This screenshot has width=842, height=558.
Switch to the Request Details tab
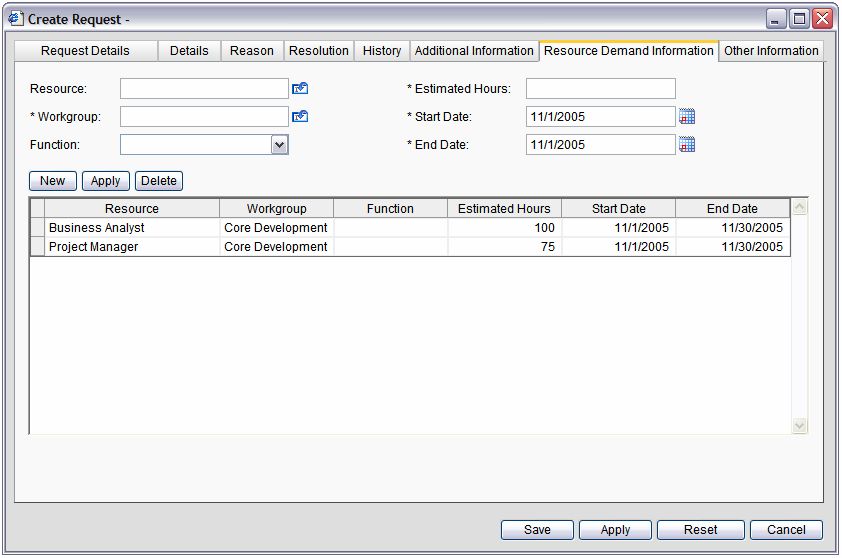click(x=85, y=51)
